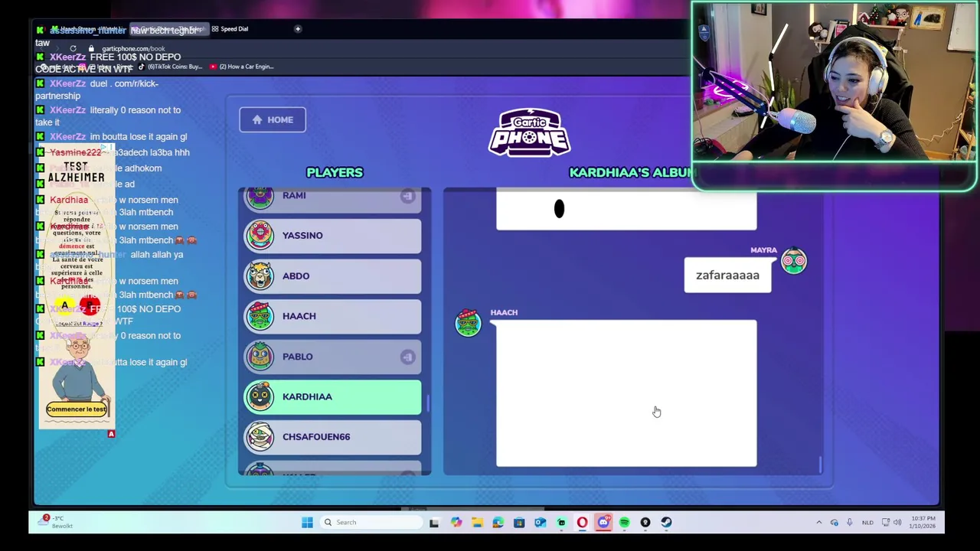
Task: Click HAACH's blank drawing canvas
Action: pyautogui.click(x=626, y=393)
